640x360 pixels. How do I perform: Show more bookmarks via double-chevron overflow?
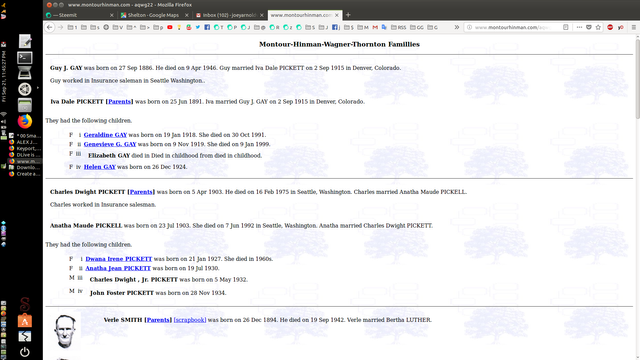point(457,27)
